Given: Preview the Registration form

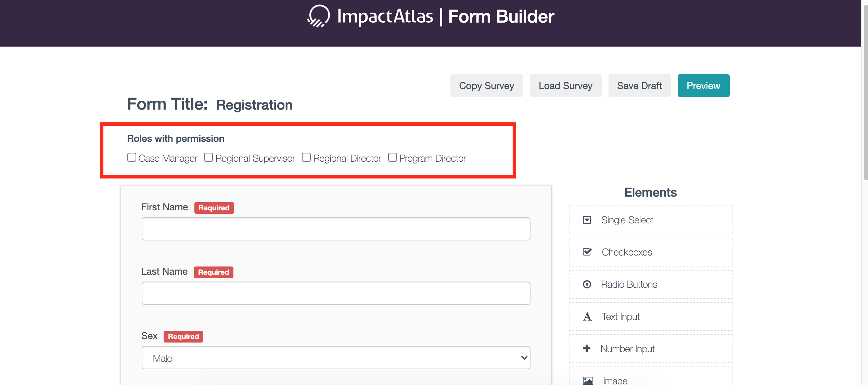Looking at the screenshot, I should 703,86.
